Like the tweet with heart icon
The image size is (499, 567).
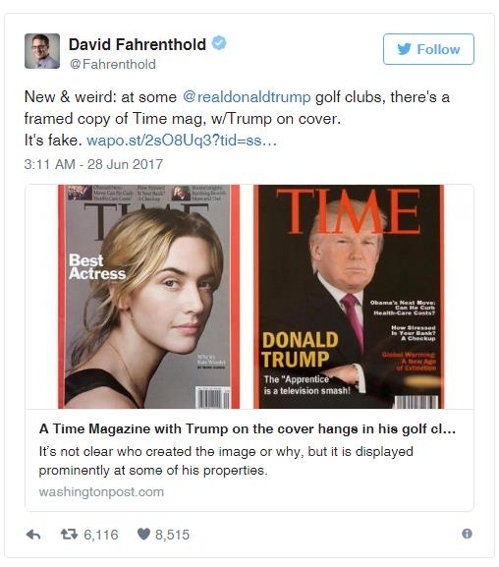[144, 534]
